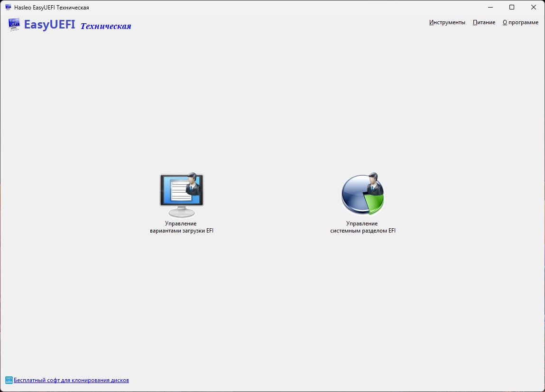Click the Hasleo EasyUEFI Техническая window title
The height and width of the screenshot is (392, 545).
coord(51,7)
